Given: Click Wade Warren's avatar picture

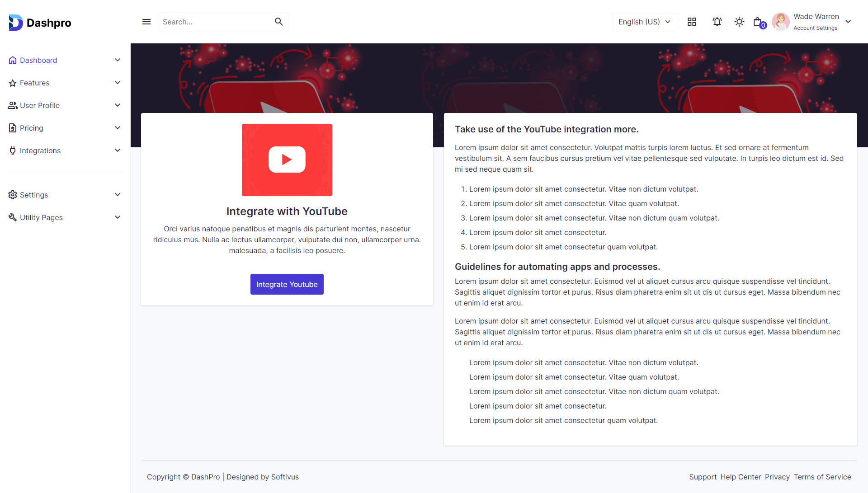Looking at the screenshot, I should coord(781,22).
